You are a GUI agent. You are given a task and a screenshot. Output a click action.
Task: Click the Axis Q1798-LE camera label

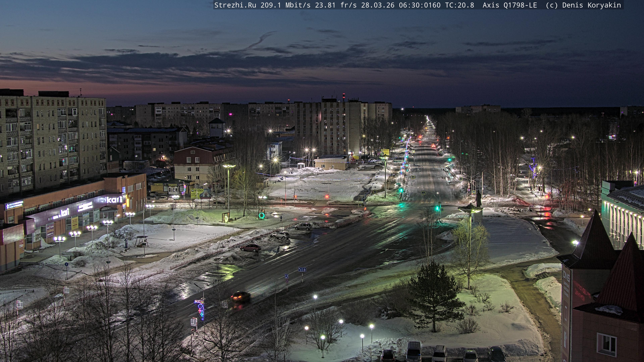(x=509, y=5)
